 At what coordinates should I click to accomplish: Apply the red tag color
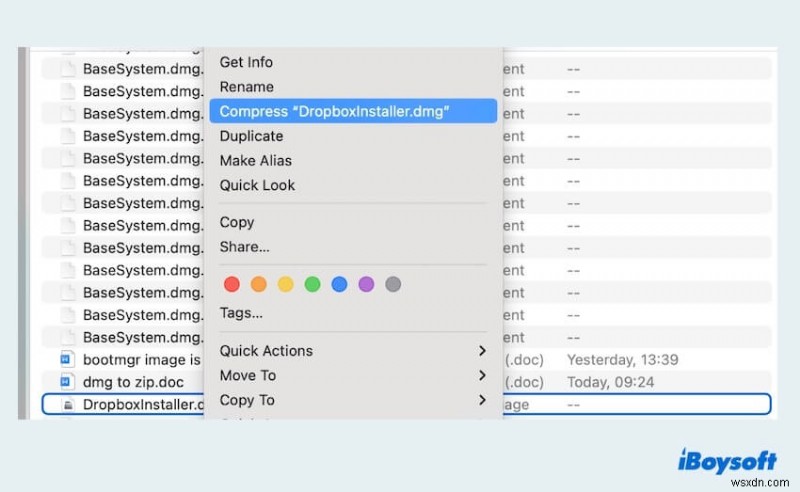click(x=232, y=284)
